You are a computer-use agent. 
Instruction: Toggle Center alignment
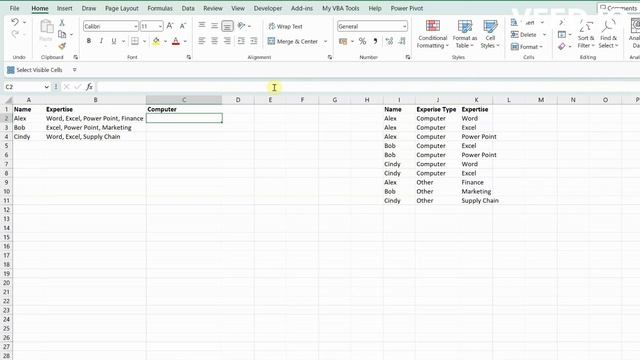click(214, 41)
